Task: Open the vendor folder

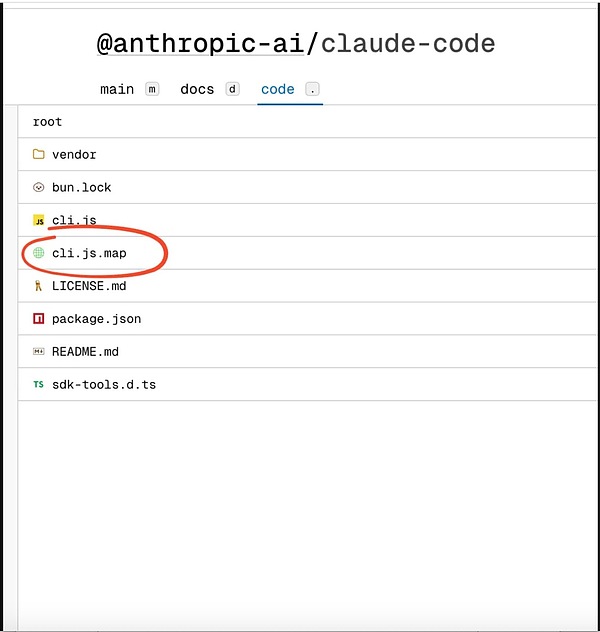Action: coord(74,155)
